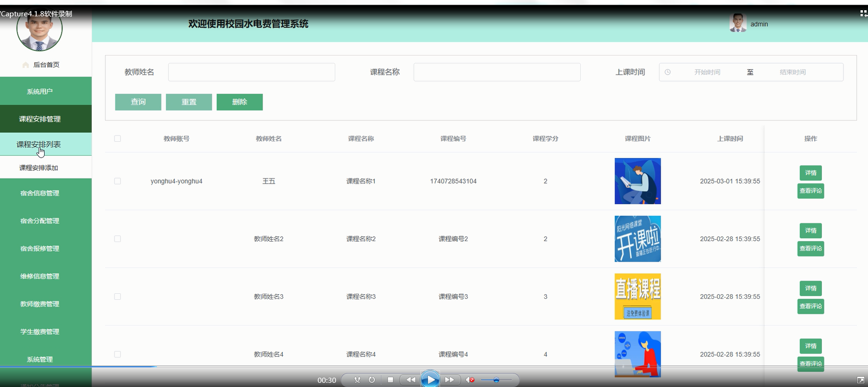Unmute the media player sound
868x387 pixels.
tap(470, 380)
